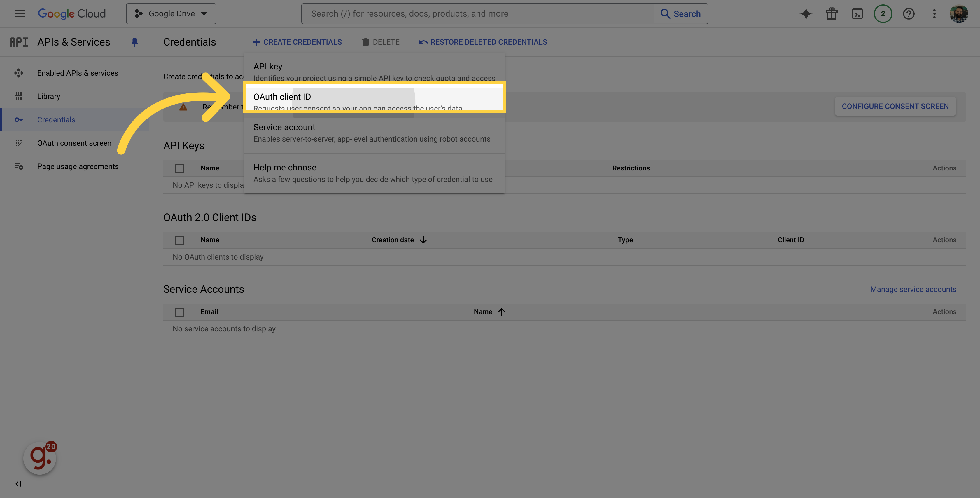Open the OAuth consent screen page
This screenshot has width=980, height=498.
[x=74, y=143]
